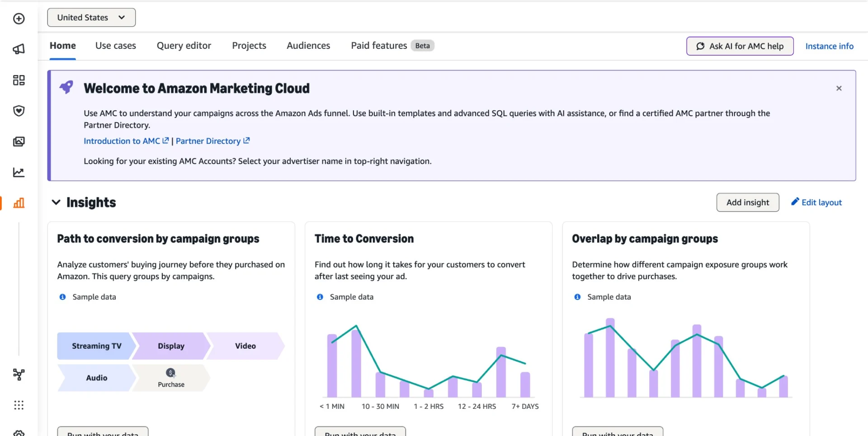868x436 pixels.
Task: Go to the Audiences tab
Action: click(308, 46)
